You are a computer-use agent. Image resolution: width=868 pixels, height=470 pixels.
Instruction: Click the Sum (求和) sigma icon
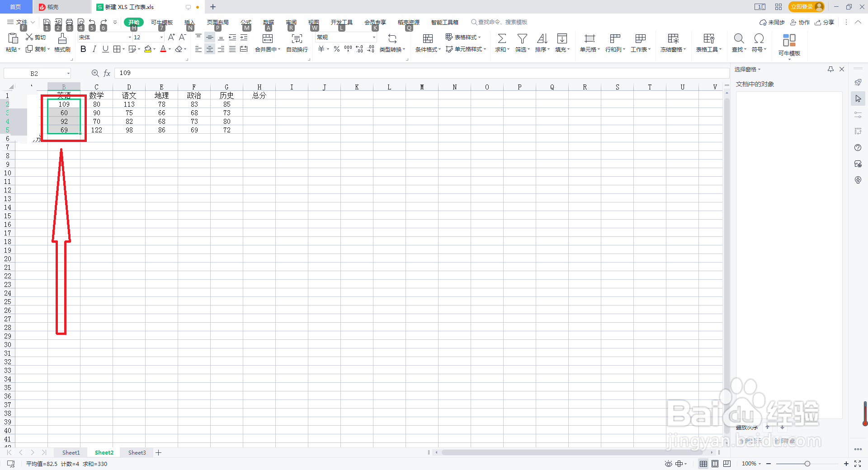click(x=502, y=39)
